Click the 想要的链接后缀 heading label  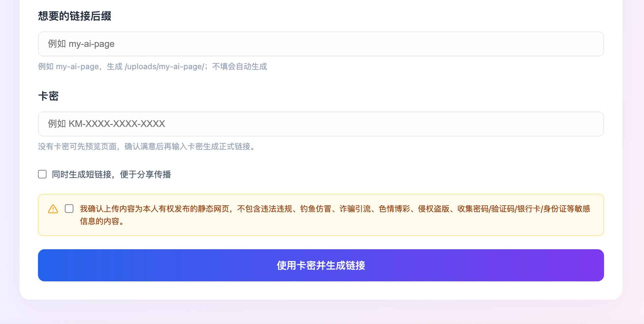click(x=75, y=16)
